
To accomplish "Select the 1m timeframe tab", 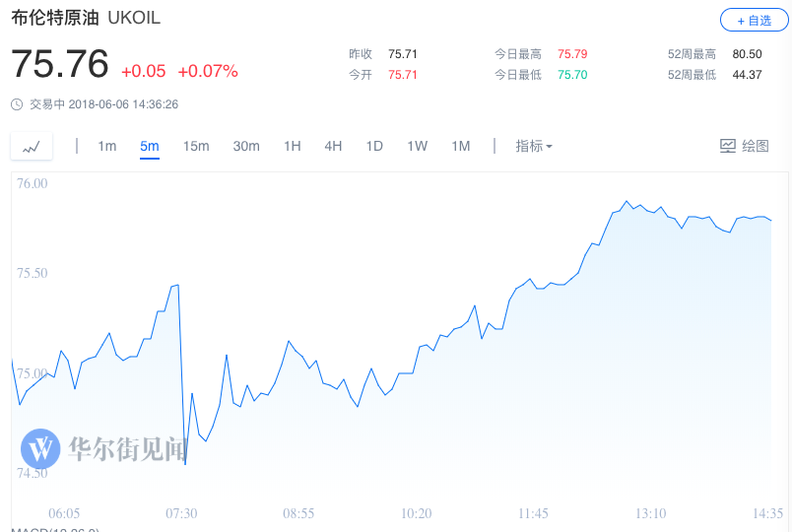I will 106,146.
